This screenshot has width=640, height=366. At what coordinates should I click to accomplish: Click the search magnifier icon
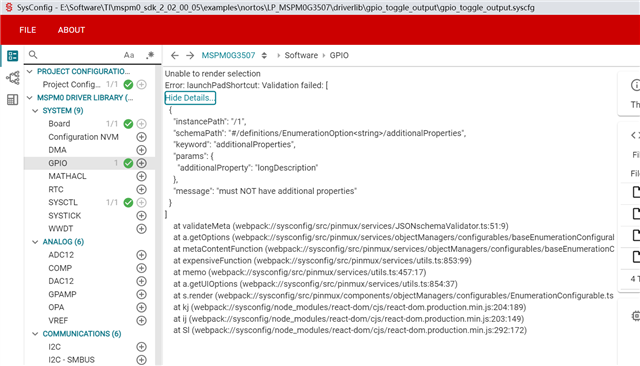(33, 55)
